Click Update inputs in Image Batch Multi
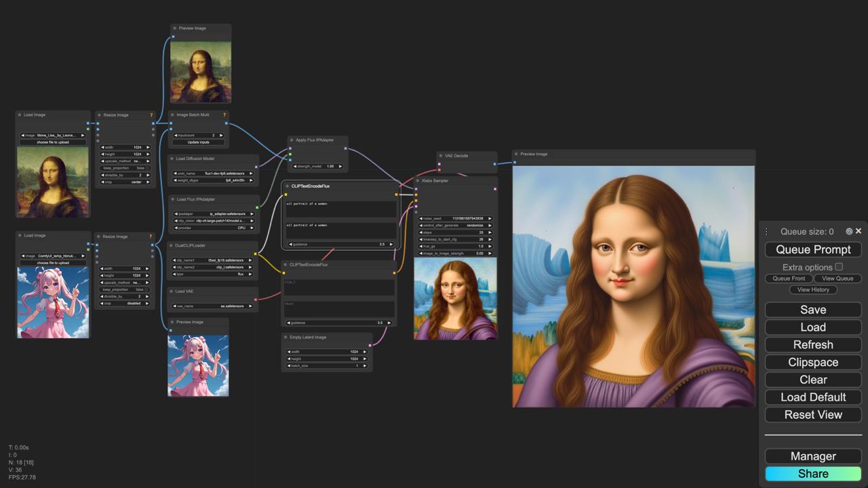The image size is (868, 488). pos(198,142)
